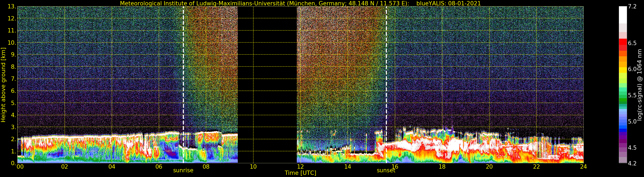Click the 5.0 colorbar tick value

632,121
